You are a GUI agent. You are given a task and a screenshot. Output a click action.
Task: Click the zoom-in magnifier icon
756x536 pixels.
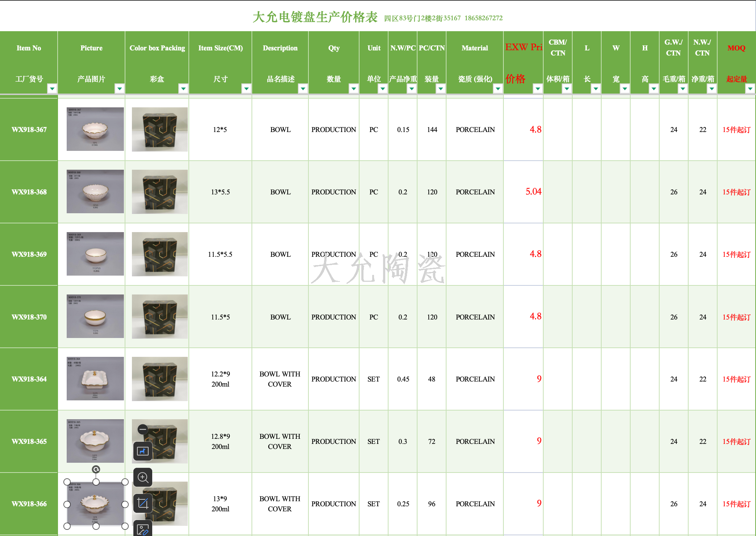pyautogui.click(x=143, y=478)
